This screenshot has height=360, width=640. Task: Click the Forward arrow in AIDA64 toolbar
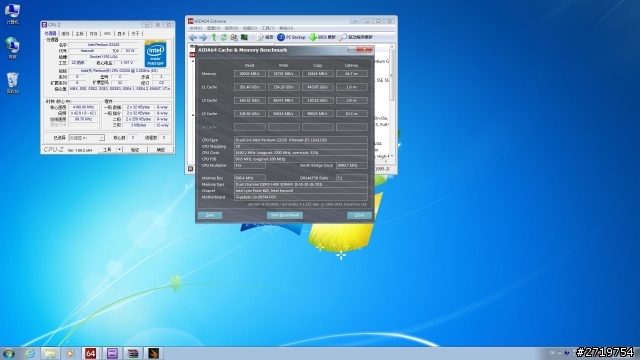(203, 37)
